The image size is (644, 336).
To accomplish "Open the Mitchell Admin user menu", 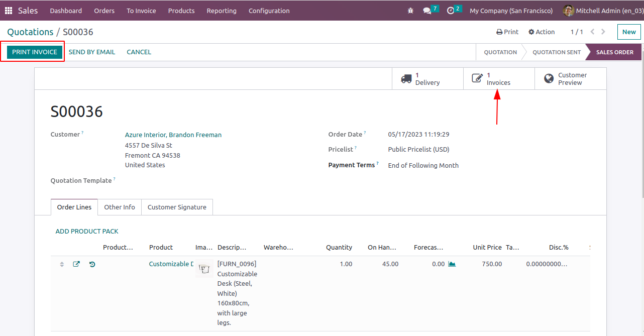I will (x=603, y=11).
